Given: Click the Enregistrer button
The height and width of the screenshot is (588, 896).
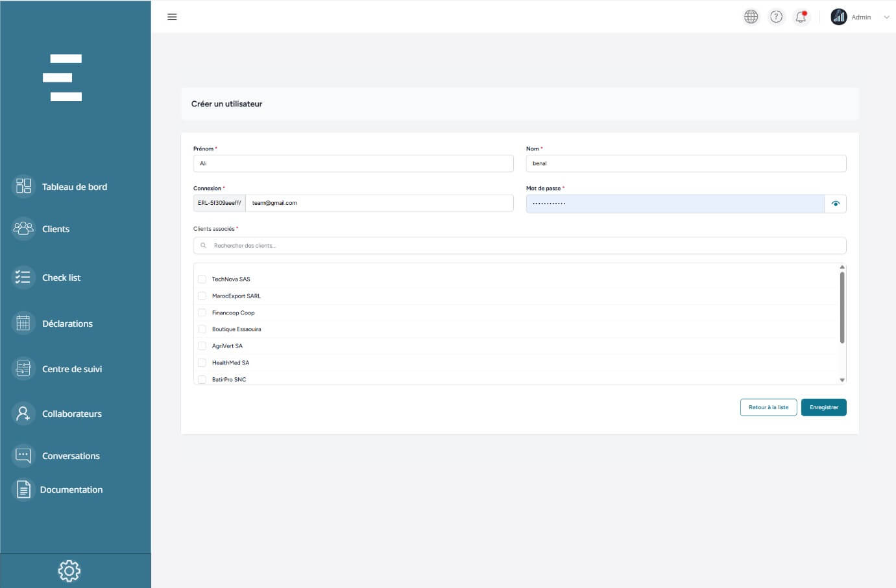Looking at the screenshot, I should [823, 407].
